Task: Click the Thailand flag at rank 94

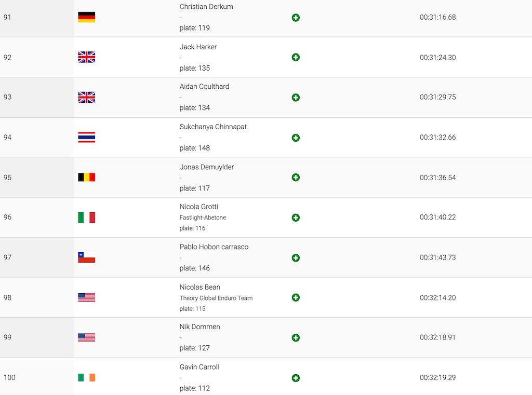Action: pyautogui.click(x=87, y=138)
